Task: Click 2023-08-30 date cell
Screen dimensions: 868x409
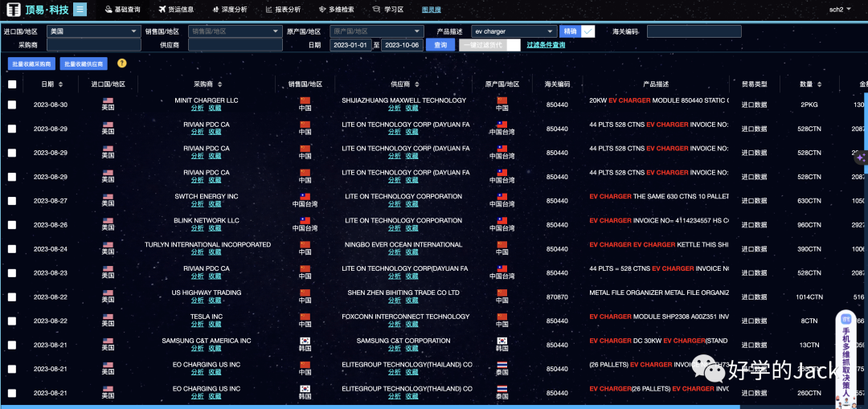Action: (51, 104)
